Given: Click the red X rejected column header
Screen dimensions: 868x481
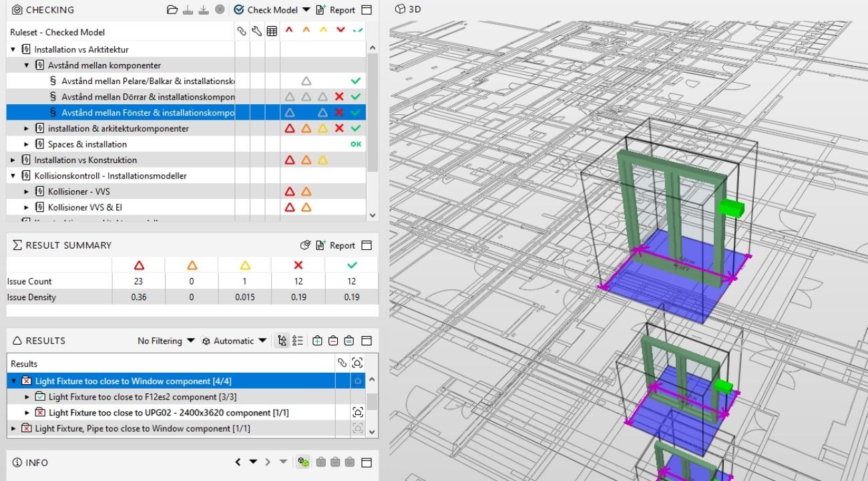Looking at the screenshot, I should [341, 30].
